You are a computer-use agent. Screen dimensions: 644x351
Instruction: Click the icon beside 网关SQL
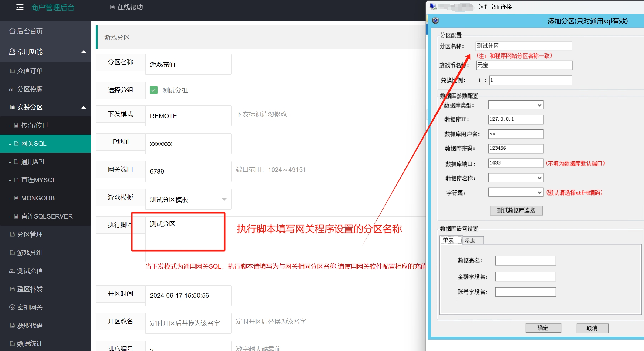[16, 144]
